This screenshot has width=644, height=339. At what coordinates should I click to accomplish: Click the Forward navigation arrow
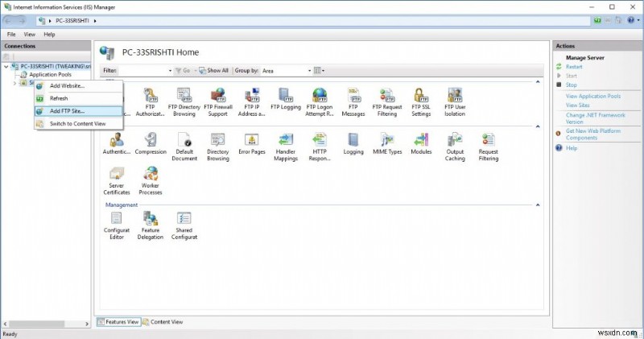(22, 20)
